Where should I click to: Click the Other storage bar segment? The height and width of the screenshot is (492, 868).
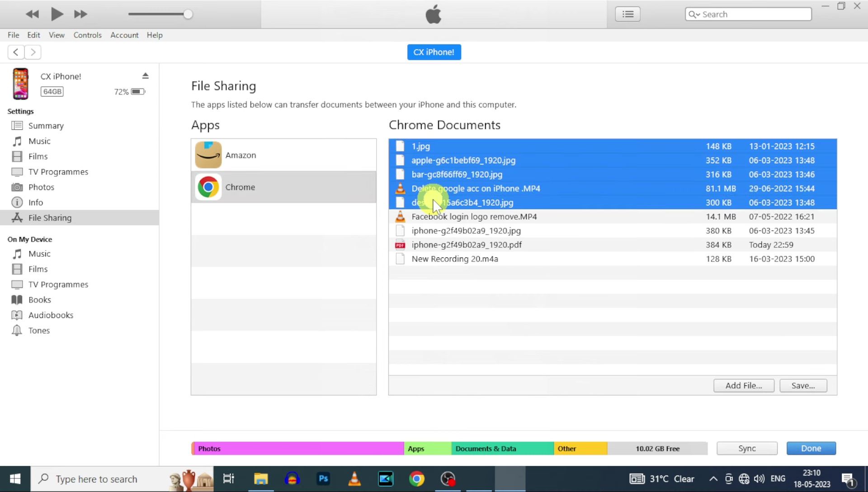580,448
